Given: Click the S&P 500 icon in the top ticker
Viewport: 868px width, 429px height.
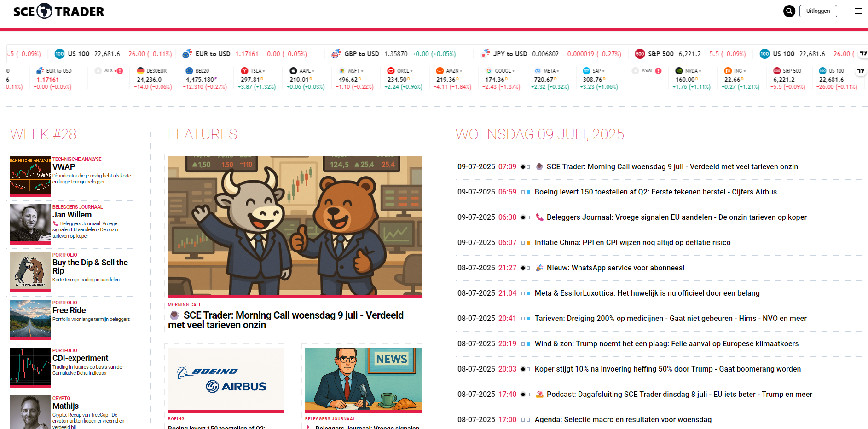Looking at the screenshot, I should click(x=640, y=54).
